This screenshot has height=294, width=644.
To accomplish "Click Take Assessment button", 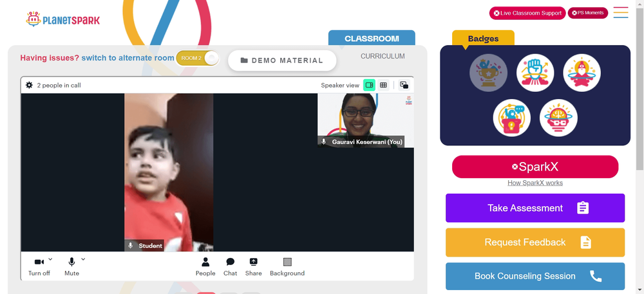I will [535, 208].
